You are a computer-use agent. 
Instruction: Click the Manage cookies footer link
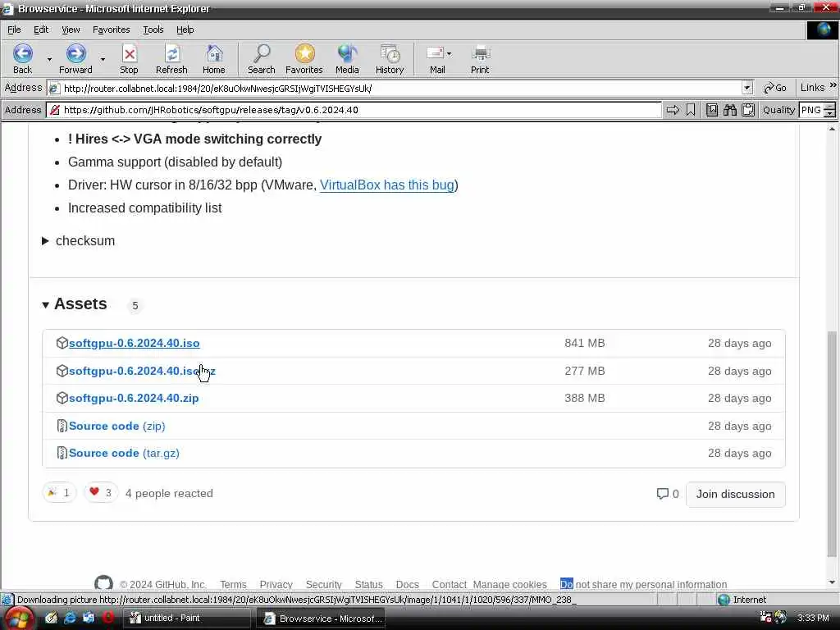(x=509, y=584)
